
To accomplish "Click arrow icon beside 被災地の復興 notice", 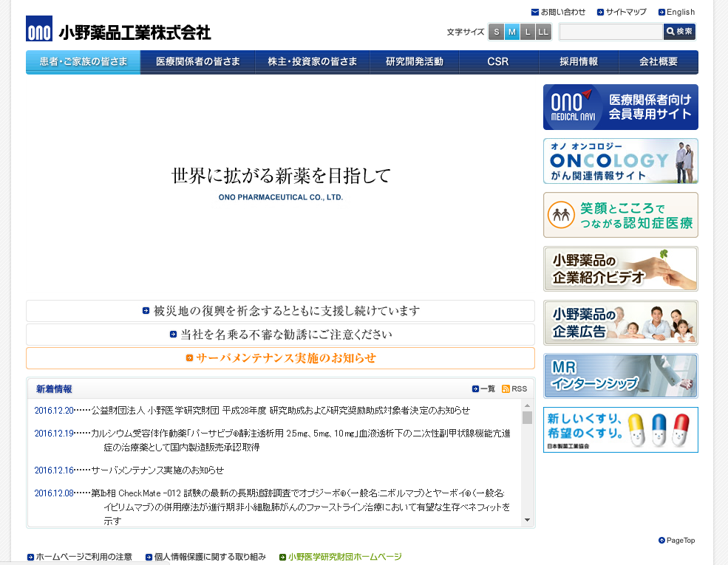I will 146,311.
